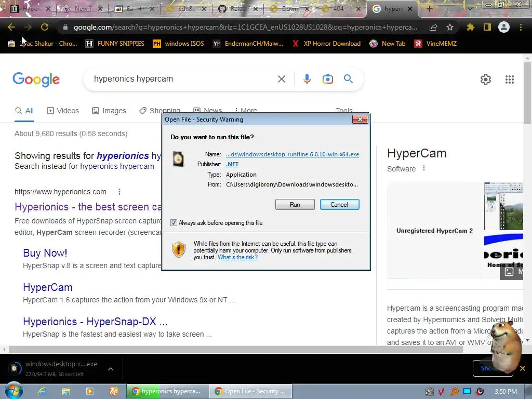
Task: Open the VineMEMZ bookmark
Action: click(x=435, y=44)
